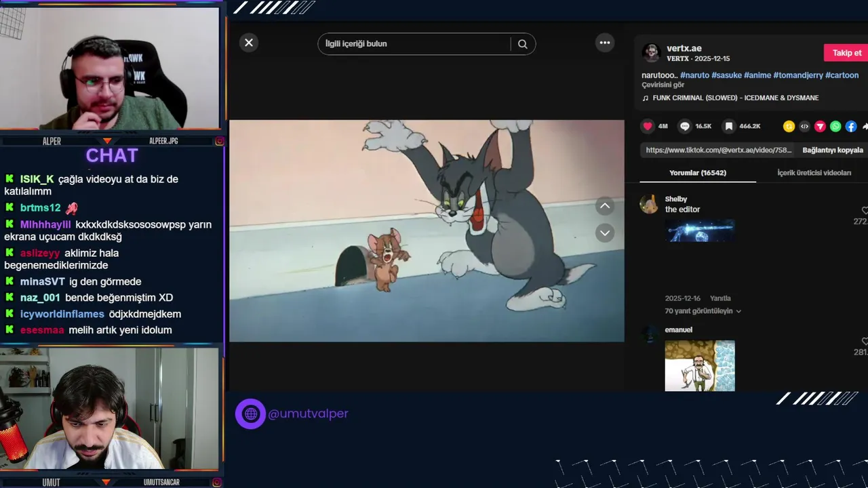Click esesmaa username in chat
Image resolution: width=868 pixels, height=488 pixels.
[x=42, y=330]
